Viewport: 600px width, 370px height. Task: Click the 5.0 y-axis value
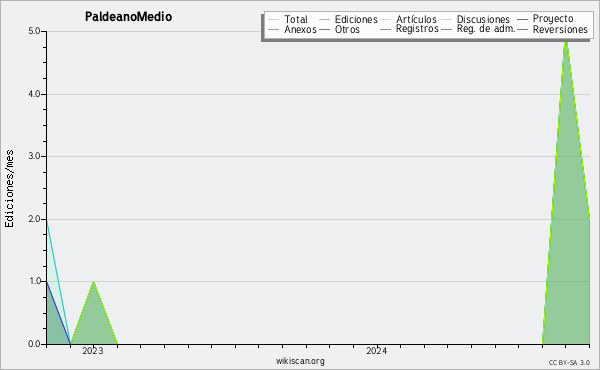click(34, 31)
